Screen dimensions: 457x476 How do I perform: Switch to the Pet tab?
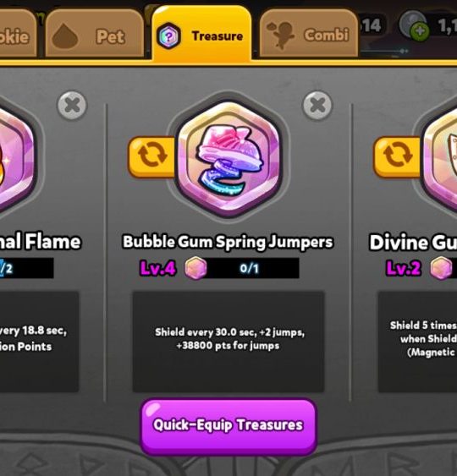pyautogui.click(x=95, y=34)
